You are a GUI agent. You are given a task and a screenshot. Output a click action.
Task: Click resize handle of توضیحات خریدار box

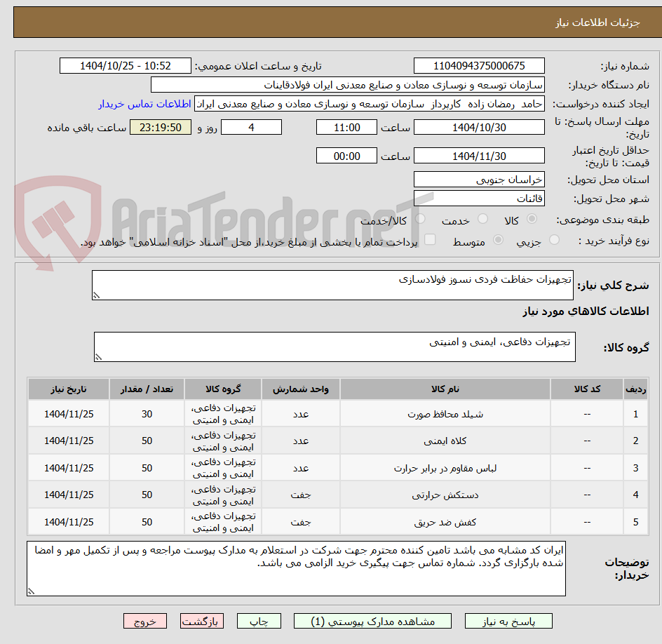[32, 591]
